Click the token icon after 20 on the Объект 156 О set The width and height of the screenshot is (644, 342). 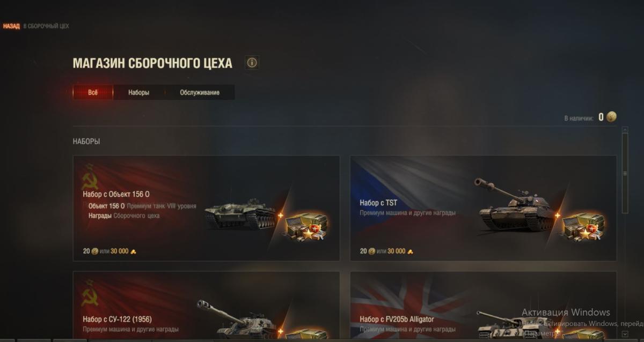pos(94,251)
